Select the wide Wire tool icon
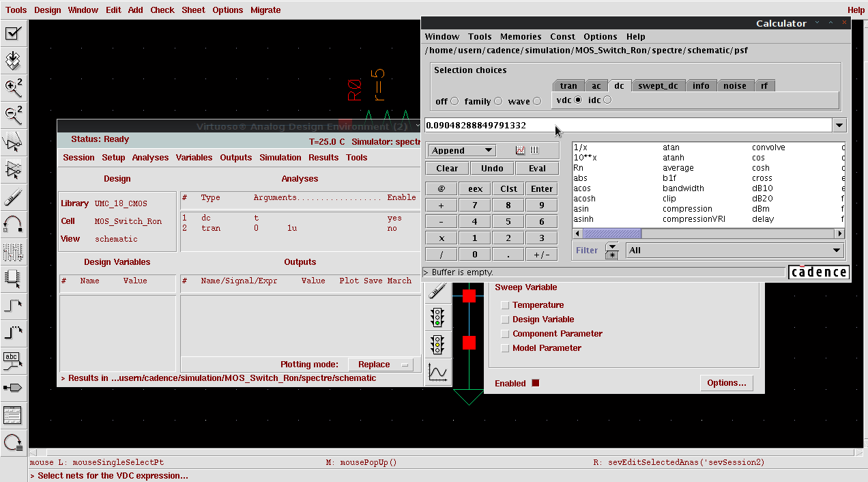The image size is (868, 482). [13, 332]
